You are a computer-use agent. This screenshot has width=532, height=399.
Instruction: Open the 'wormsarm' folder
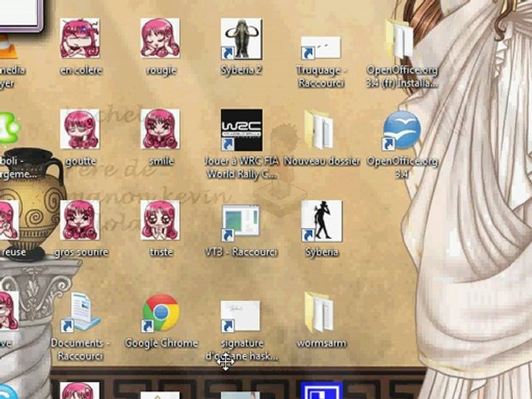[x=319, y=313]
